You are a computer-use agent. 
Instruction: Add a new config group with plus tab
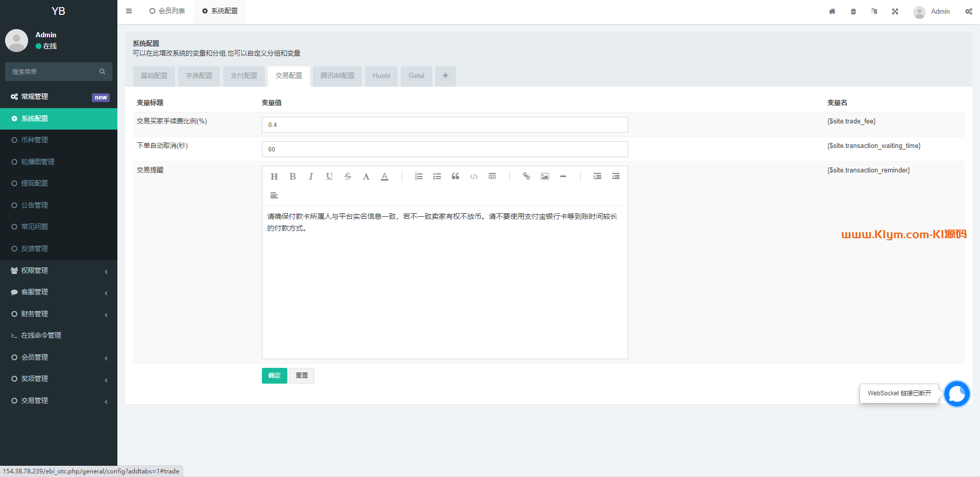click(445, 76)
